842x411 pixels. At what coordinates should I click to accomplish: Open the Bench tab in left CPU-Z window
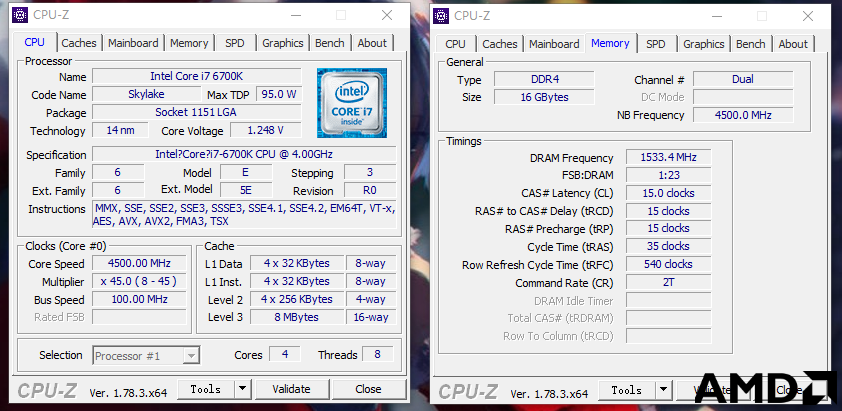[x=330, y=43]
